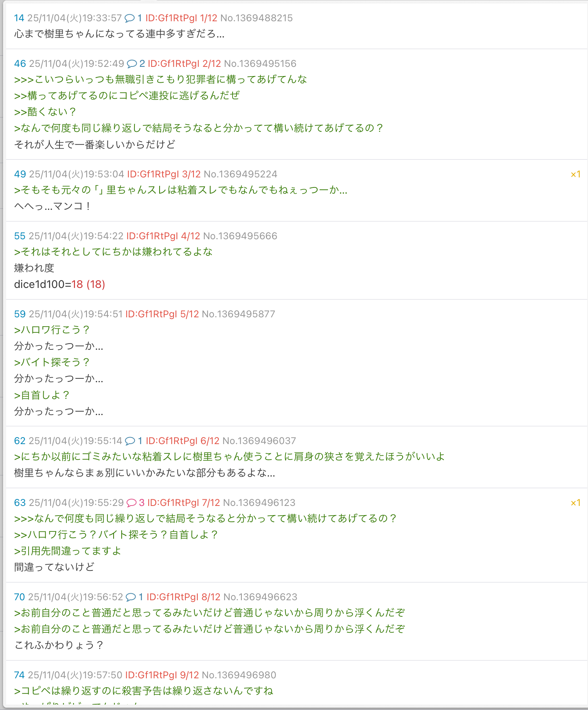Viewport: 588px width, 710px height.
Task: Open the reply bubble icon on post 46
Action: (132, 64)
